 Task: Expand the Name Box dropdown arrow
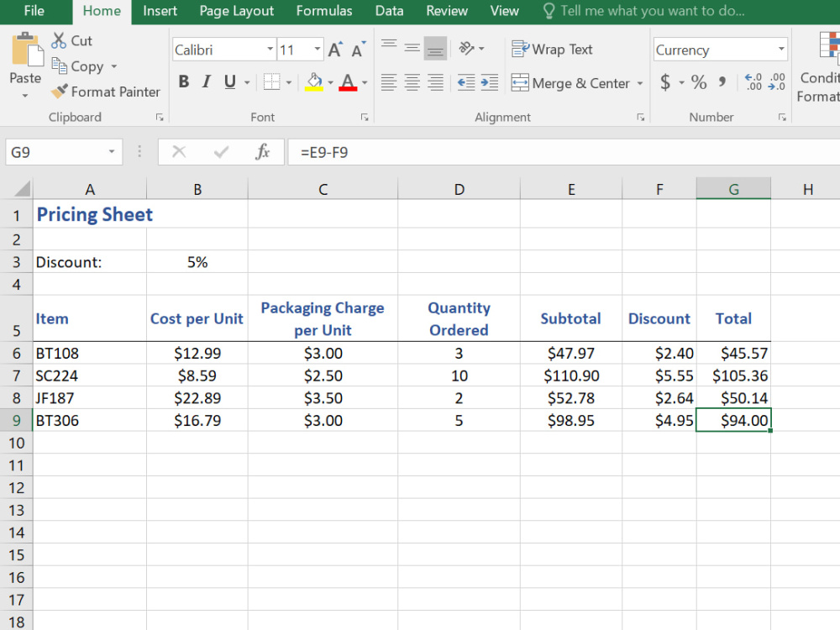(x=112, y=152)
